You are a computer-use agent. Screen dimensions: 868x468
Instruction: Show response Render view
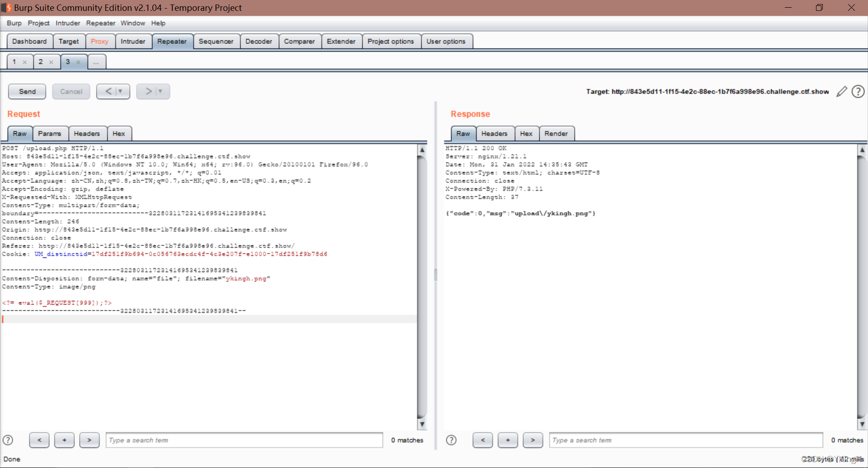[556, 133]
